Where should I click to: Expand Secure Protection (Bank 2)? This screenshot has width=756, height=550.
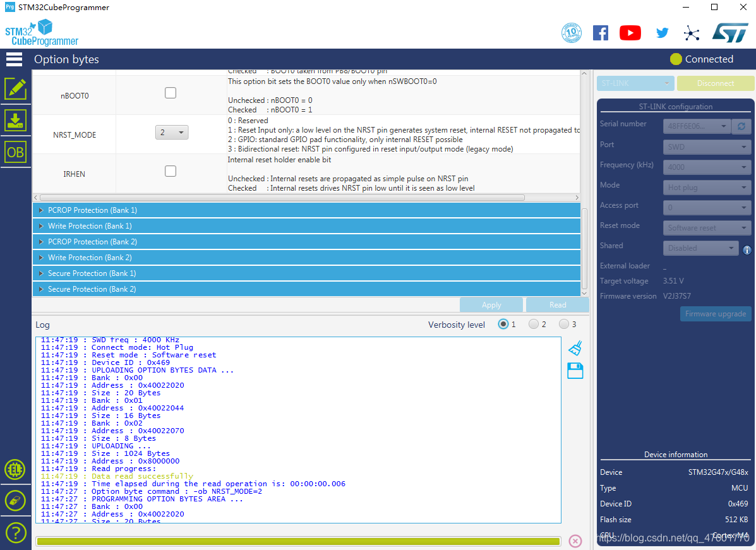(307, 289)
